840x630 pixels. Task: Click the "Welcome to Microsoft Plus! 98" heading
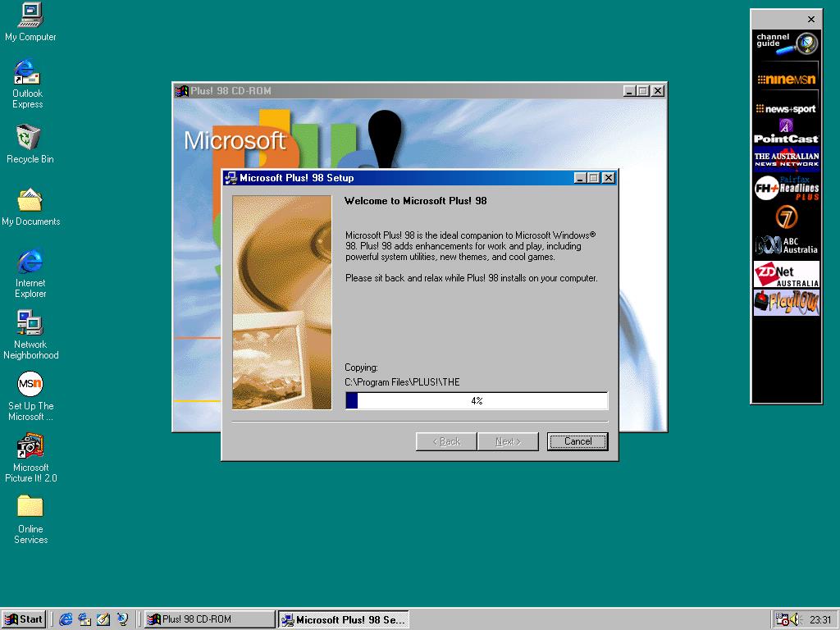click(416, 201)
